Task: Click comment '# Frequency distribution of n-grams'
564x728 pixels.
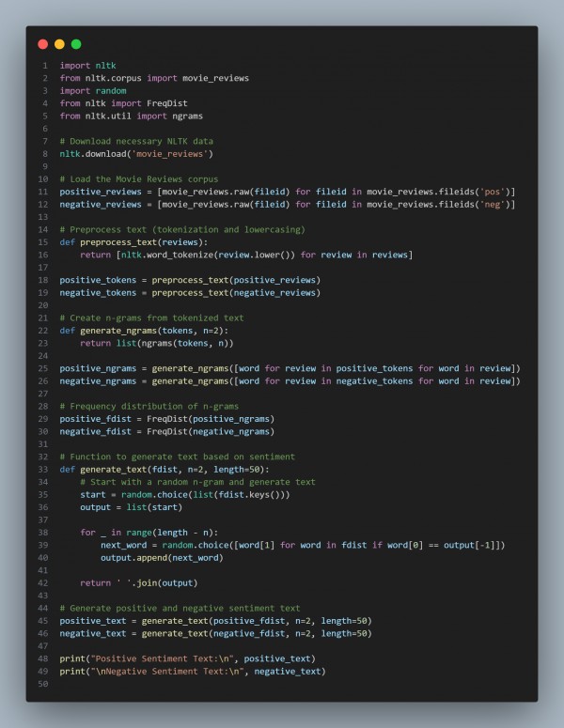Action: pyautogui.click(x=149, y=406)
